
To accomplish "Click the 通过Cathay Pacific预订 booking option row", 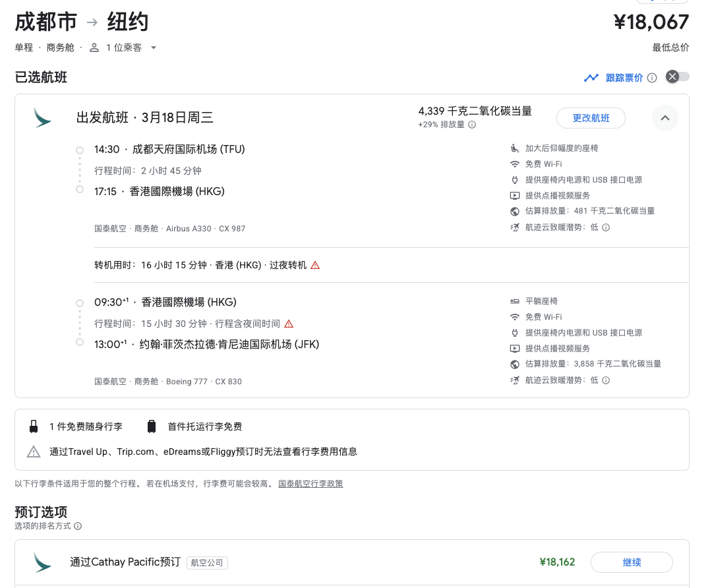I will 125,562.
